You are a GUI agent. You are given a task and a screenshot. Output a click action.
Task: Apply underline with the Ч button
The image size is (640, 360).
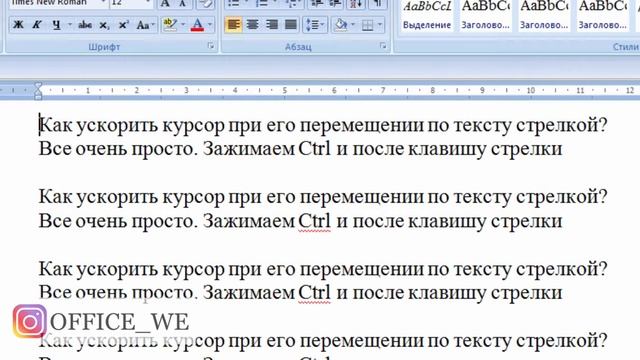coord(56,25)
